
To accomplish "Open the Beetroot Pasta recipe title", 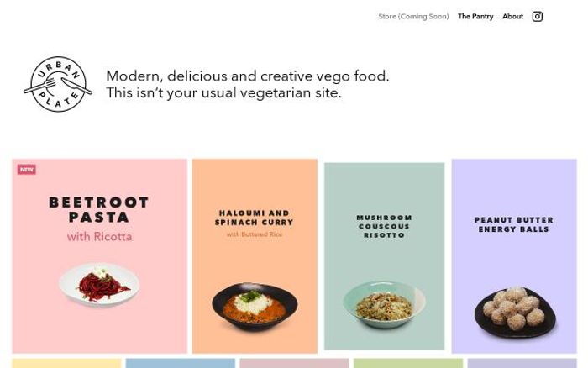I will 99,210.
